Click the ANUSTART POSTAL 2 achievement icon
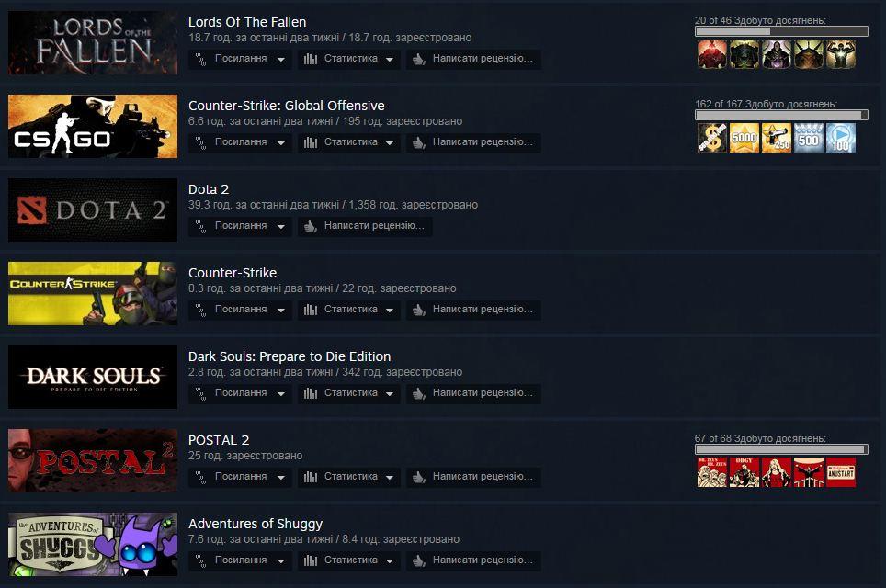 tap(841, 473)
